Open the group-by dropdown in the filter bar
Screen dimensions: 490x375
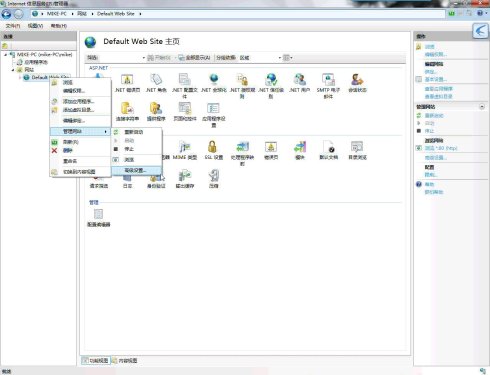261,58
